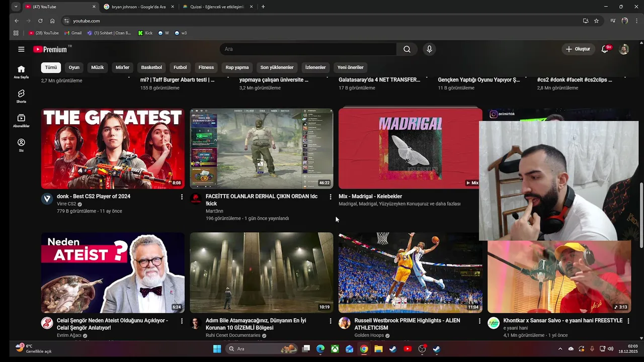Select the Müzik filter chip

pos(98,67)
